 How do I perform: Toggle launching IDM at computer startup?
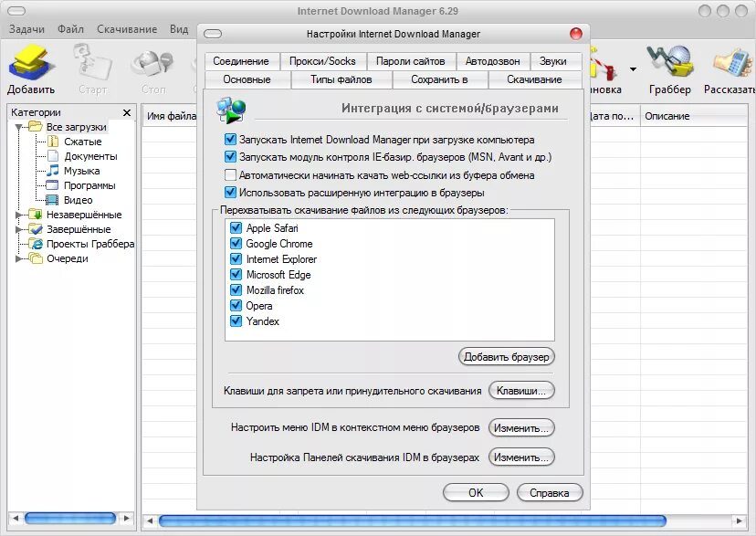(x=230, y=140)
